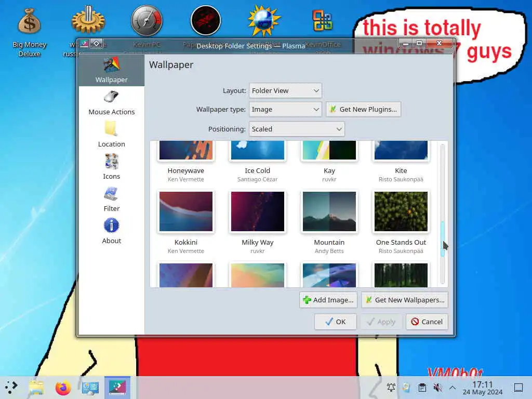Click the keep-above diamond button in title bar
Screen dimensions: 532x399
[x=96, y=44]
